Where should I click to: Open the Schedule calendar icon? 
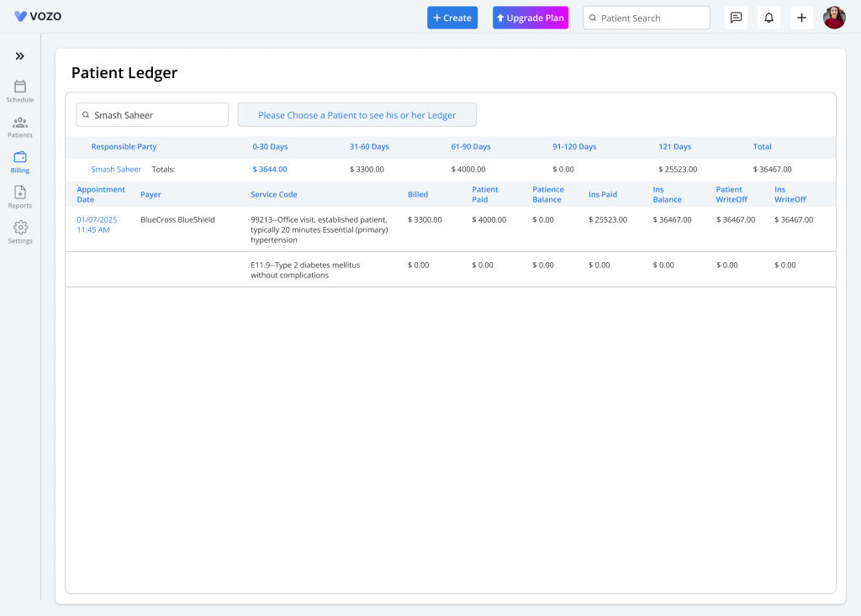click(20, 87)
